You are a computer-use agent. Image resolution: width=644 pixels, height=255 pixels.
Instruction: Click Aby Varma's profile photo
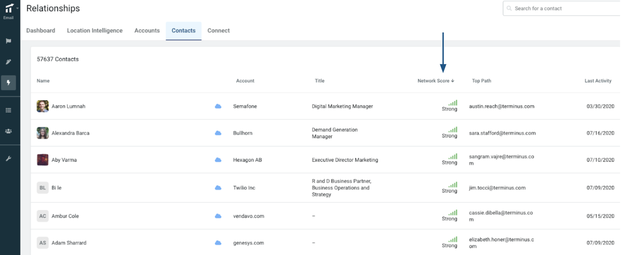[43, 160]
